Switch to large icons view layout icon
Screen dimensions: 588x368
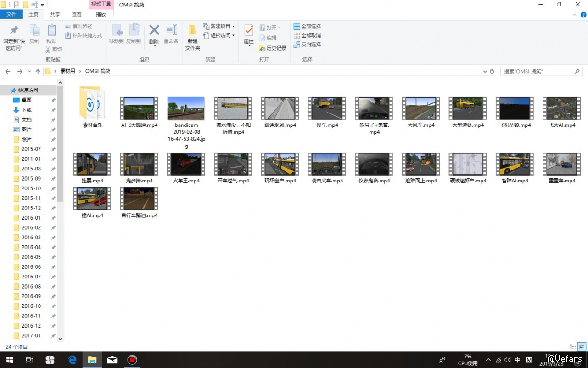582,347
